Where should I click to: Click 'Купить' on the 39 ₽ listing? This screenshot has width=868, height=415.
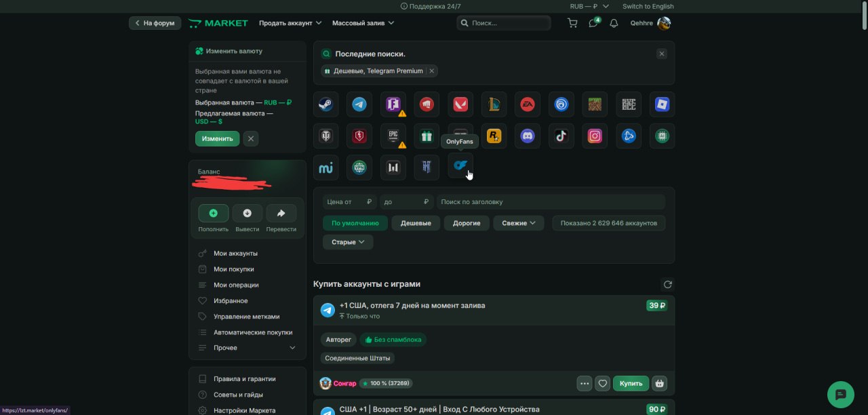click(x=631, y=384)
